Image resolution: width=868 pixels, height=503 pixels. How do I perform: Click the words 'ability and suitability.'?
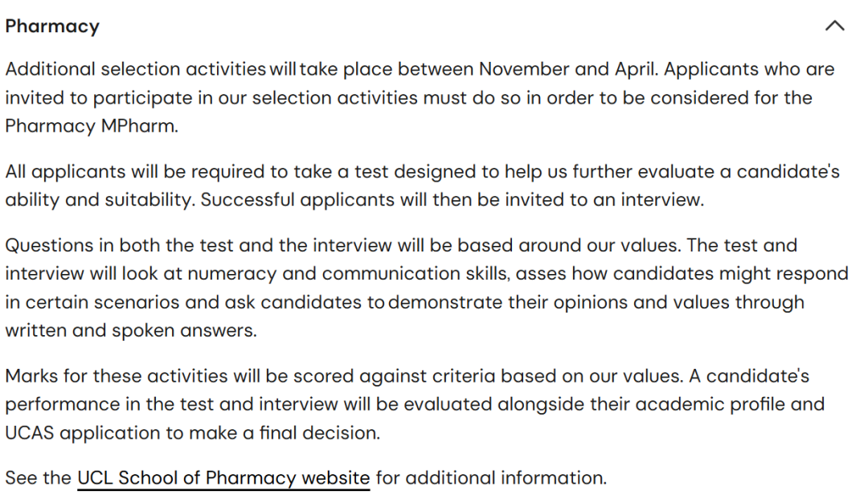point(100,200)
